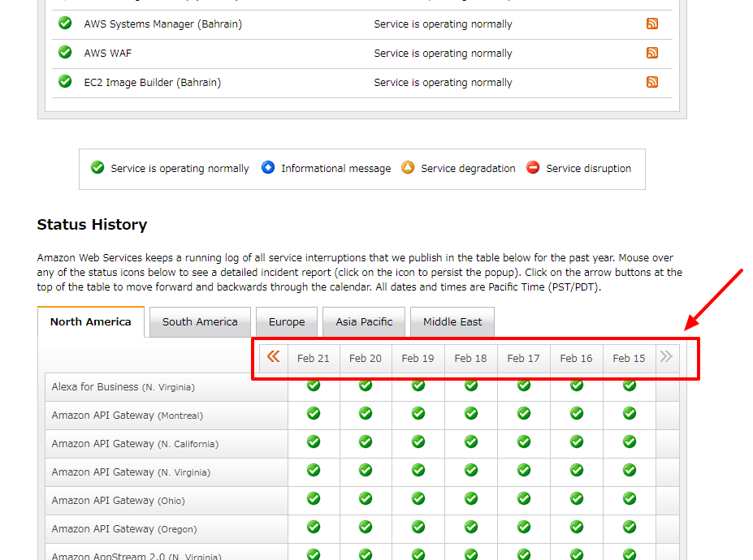The width and height of the screenshot is (753, 560).
Task: Open Feb 18 status for Amazon API Gateway (Ohio)
Action: tap(471, 498)
